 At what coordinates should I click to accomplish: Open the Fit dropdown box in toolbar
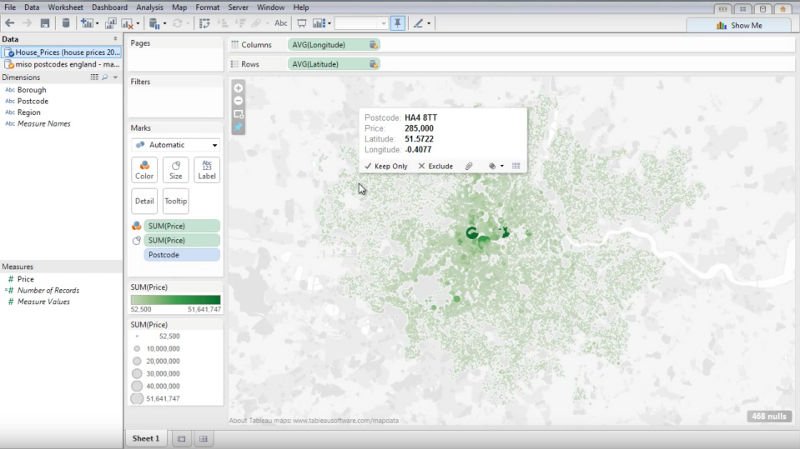point(362,23)
